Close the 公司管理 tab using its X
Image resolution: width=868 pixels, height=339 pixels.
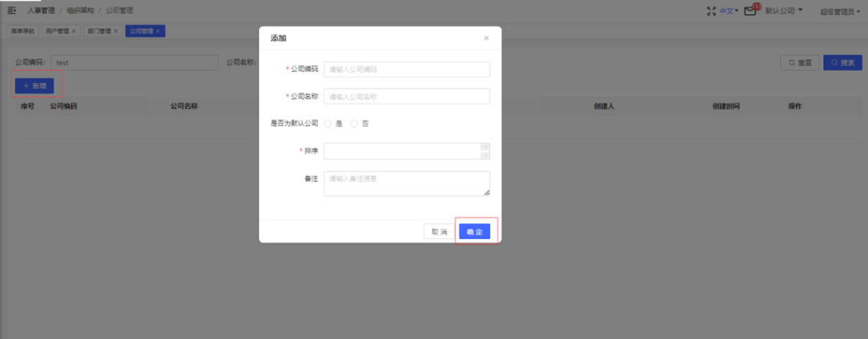[158, 32]
